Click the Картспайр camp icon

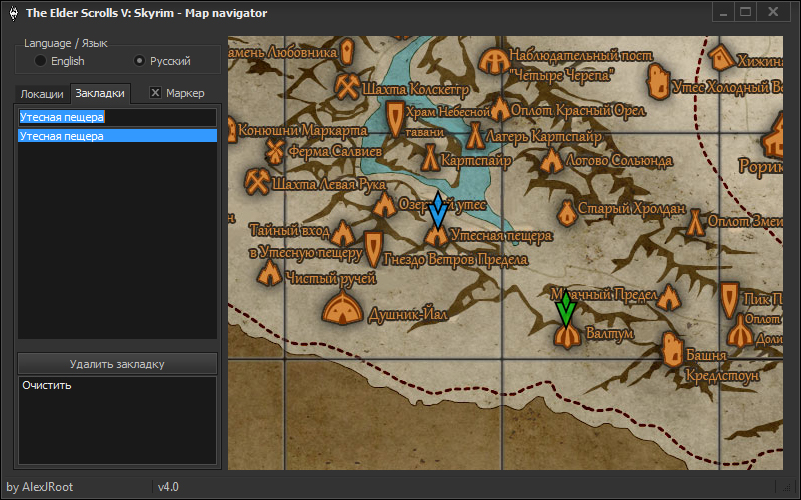(430, 157)
